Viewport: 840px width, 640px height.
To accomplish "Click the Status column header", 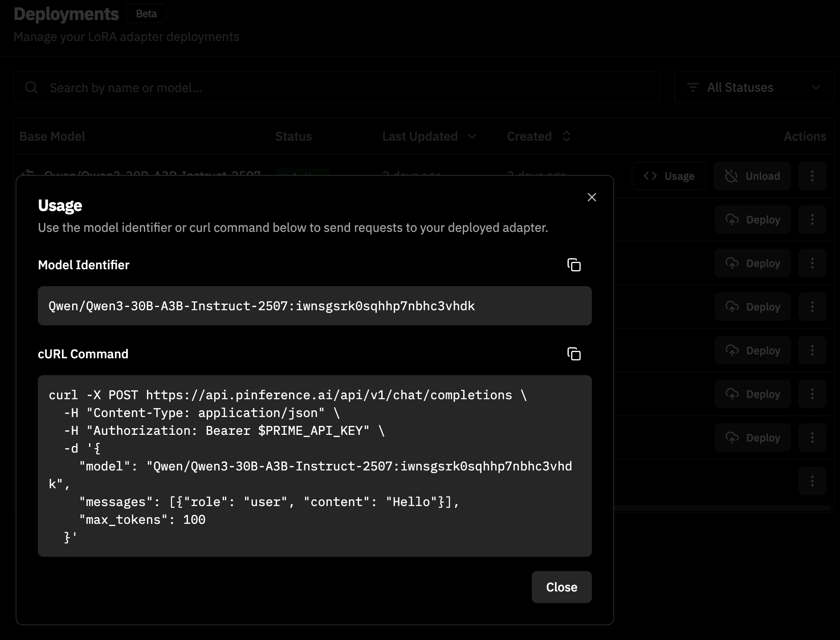I will [294, 136].
